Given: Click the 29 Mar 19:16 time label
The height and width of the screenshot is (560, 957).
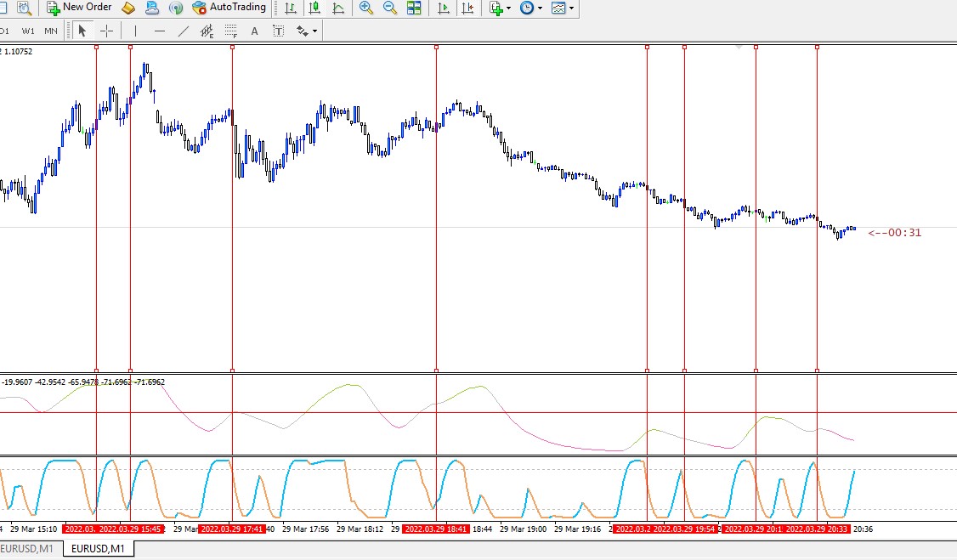Looking at the screenshot, I should point(577,529).
